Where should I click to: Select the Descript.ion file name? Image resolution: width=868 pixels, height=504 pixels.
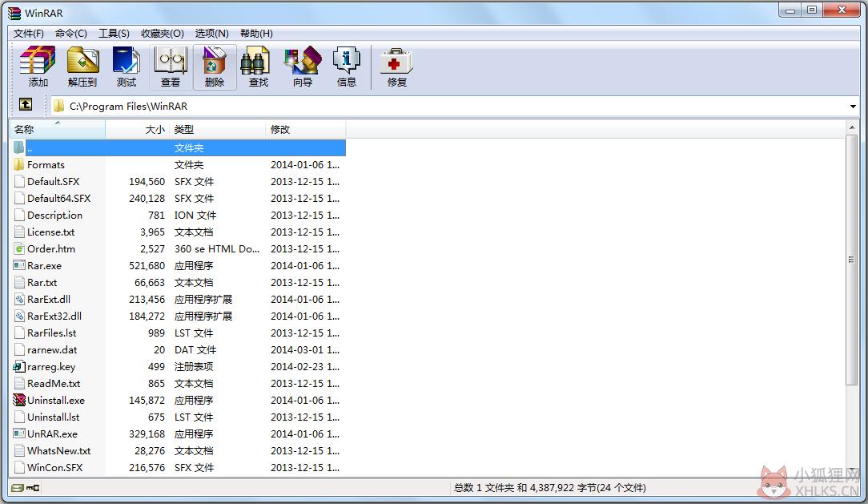54,215
